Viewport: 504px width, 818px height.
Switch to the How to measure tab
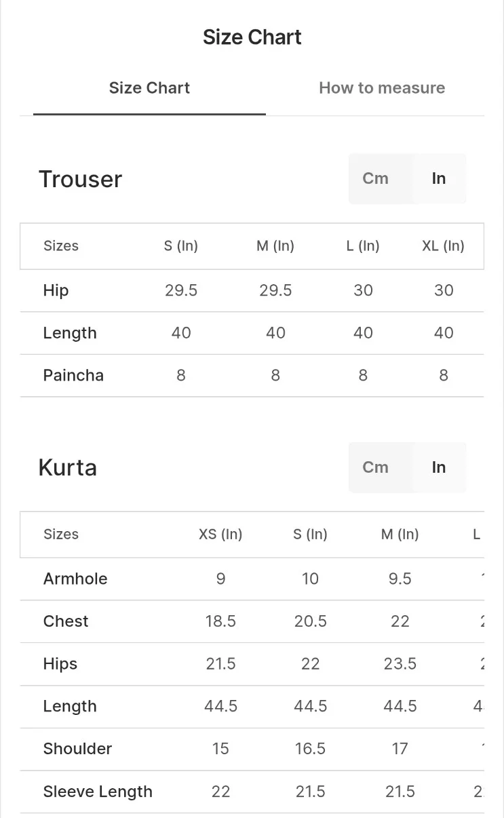[x=381, y=88]
